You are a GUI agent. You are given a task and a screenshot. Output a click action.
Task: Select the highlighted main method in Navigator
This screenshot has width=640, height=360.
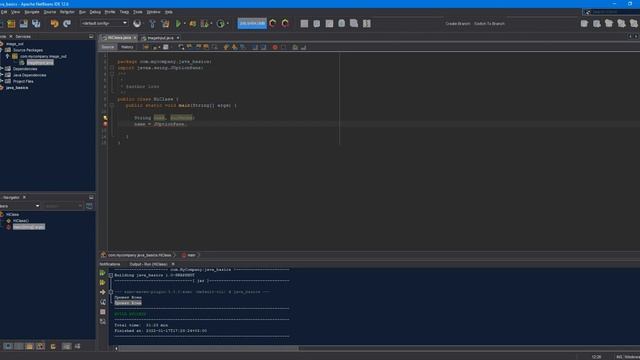tap(29, 227)
